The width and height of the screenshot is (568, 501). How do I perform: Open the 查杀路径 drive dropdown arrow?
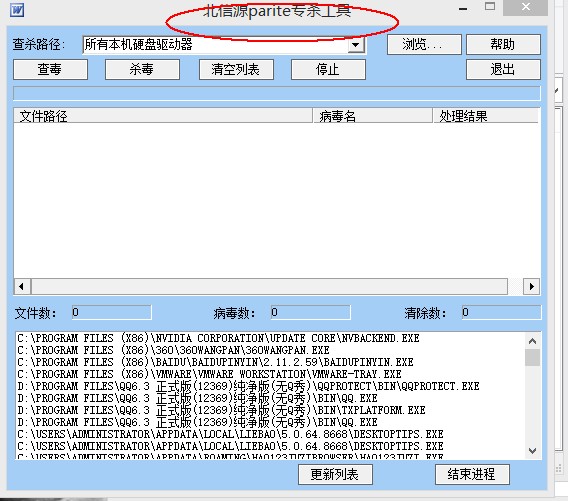pos(356,45)
